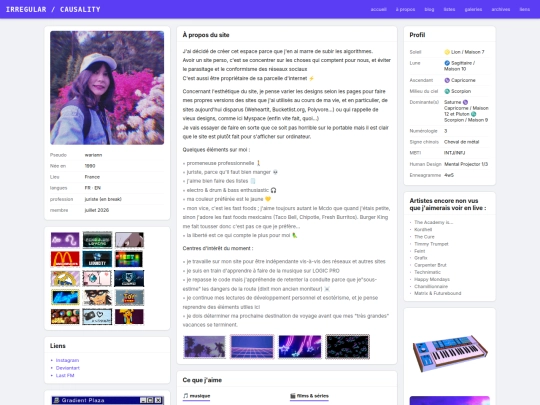The image size is (540, 405).
Task: Click the purple palm trees stamp
Action: [205, 346]
